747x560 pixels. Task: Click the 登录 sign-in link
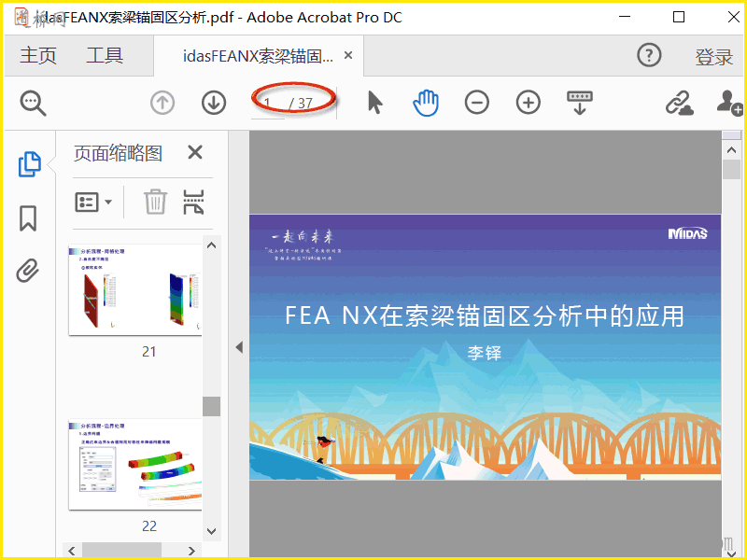click(x=713, y=57)
